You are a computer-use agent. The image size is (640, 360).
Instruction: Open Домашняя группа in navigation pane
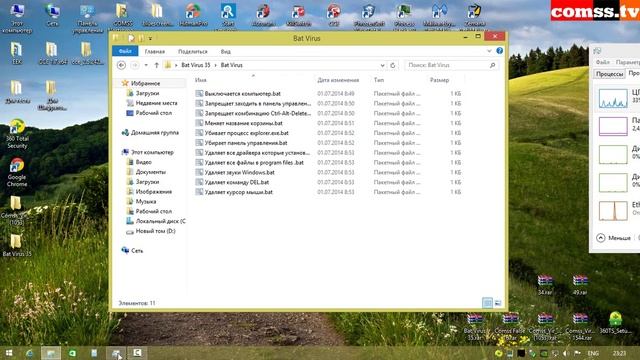pos(154,133)
